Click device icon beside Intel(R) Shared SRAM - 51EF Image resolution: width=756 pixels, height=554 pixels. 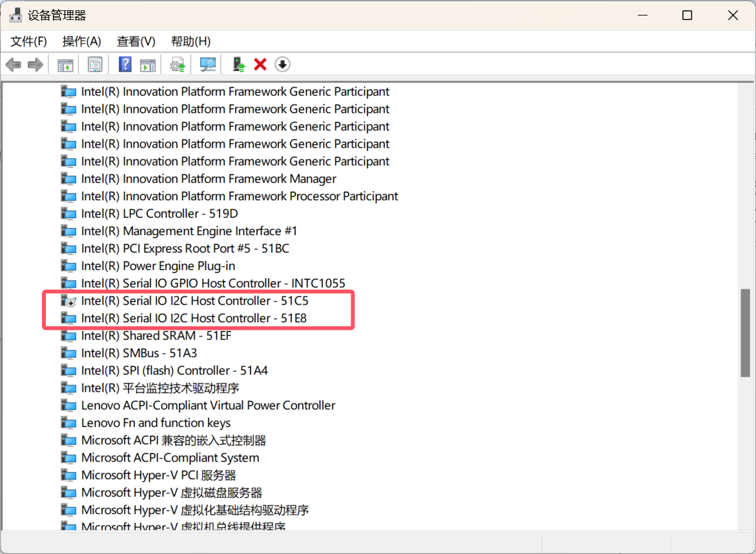click(68, 336)
